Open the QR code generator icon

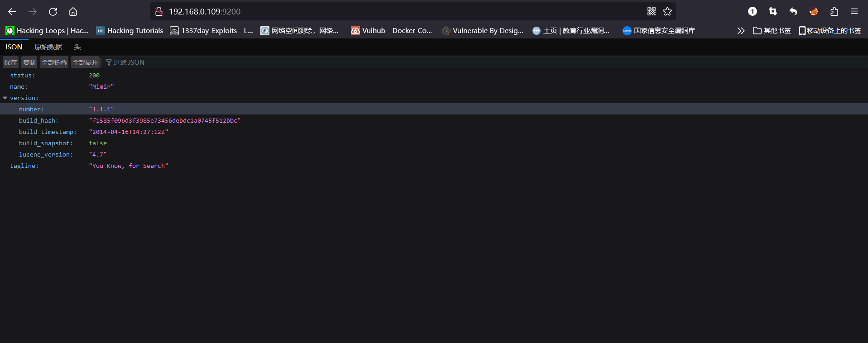pos(652,12)
